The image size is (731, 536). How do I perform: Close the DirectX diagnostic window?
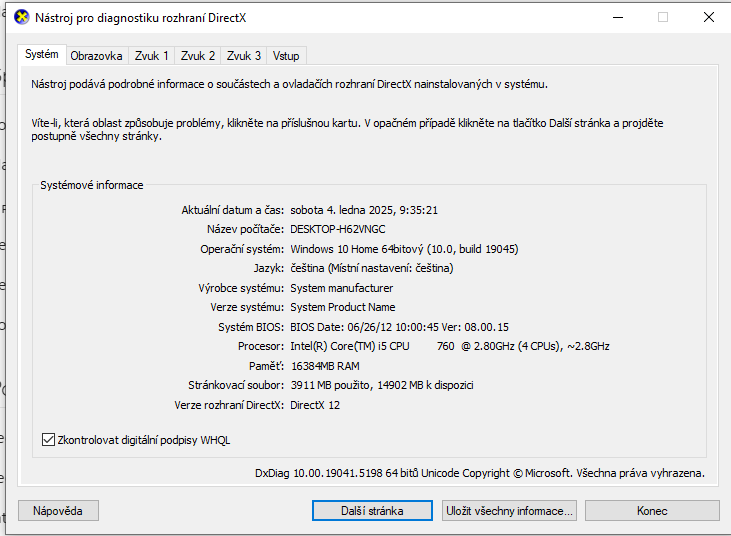click(709, 17)
